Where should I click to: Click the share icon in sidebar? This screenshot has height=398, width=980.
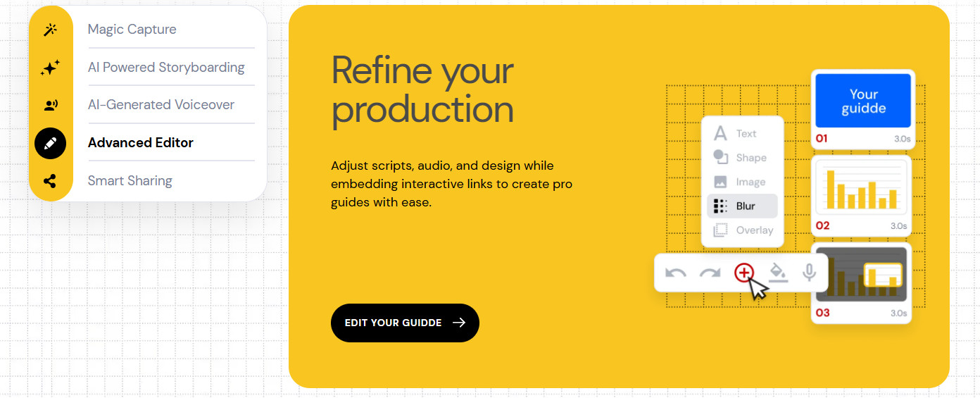pyautogui.click(x=50, y=181)
